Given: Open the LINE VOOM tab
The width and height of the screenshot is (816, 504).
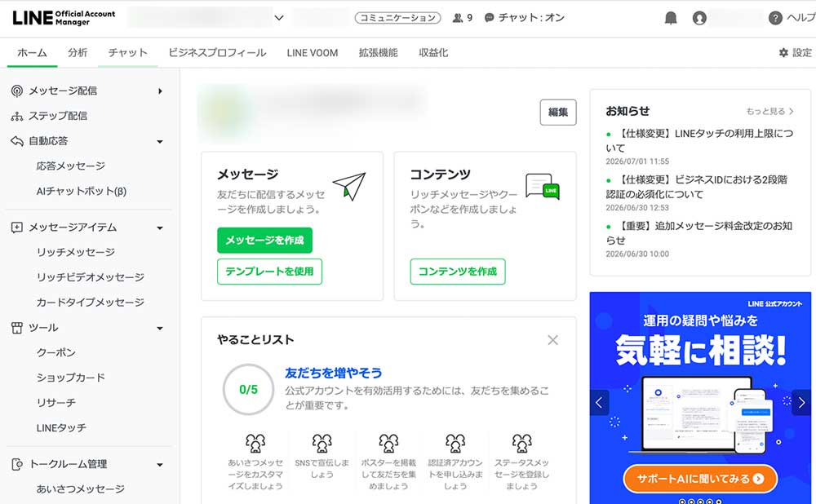Looking at the screenshot, I should tap(313, 52).
